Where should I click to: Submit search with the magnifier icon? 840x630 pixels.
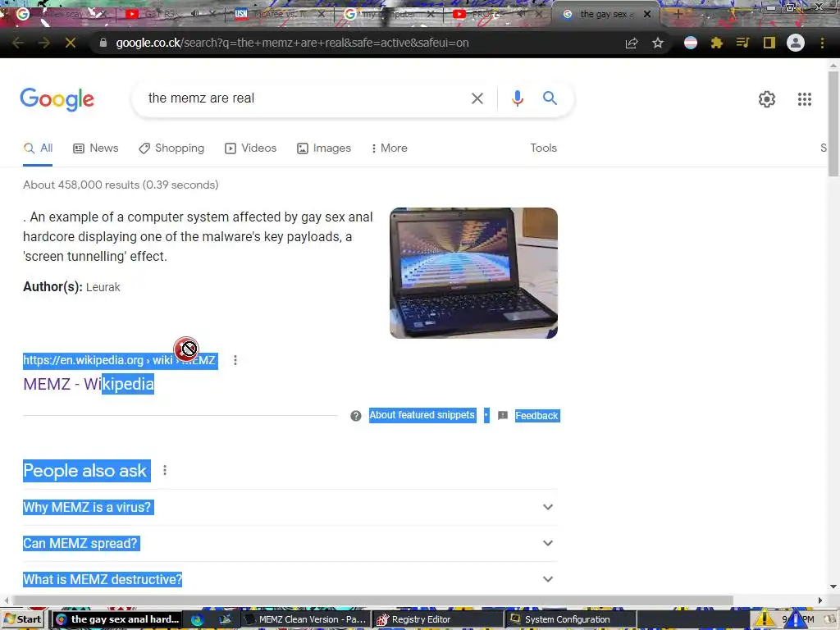pos(550,98)
